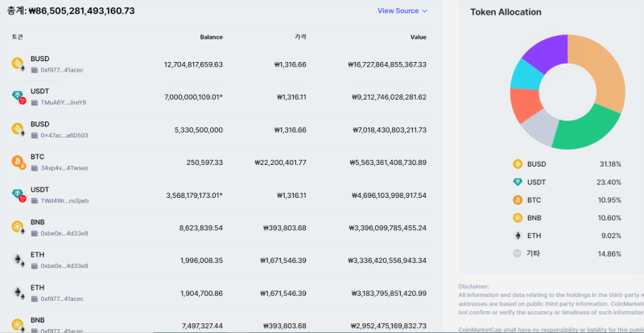Click the 토큰 column header

[x=17, y=37]
